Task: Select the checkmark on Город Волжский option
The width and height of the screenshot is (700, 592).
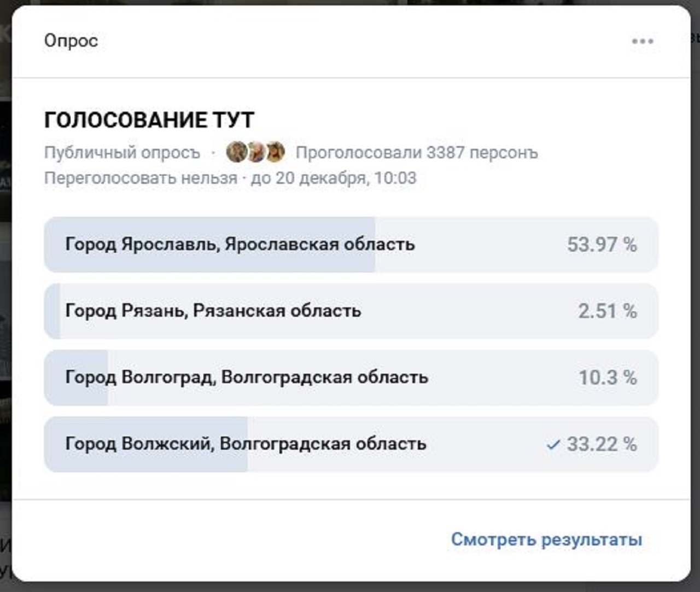Action: [x=554, y=445]
